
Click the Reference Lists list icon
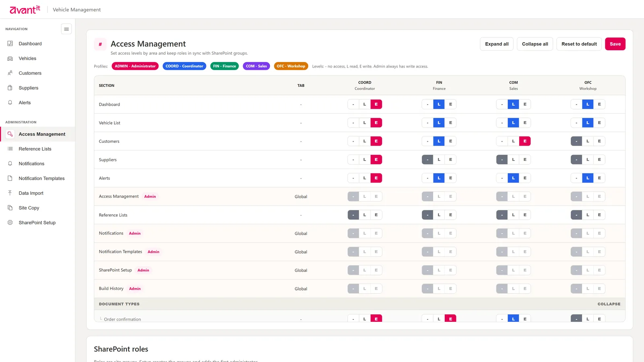point(10,149)
